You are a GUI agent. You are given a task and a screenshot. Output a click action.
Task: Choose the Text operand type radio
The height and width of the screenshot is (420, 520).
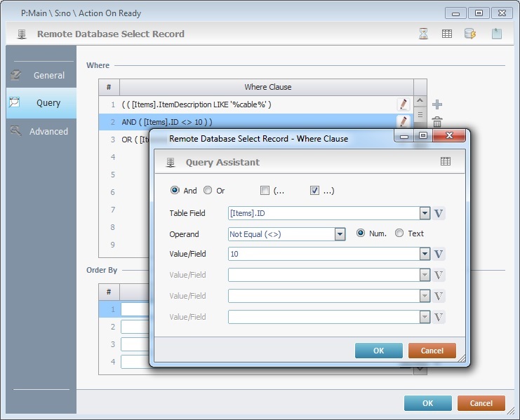[399, 233]
